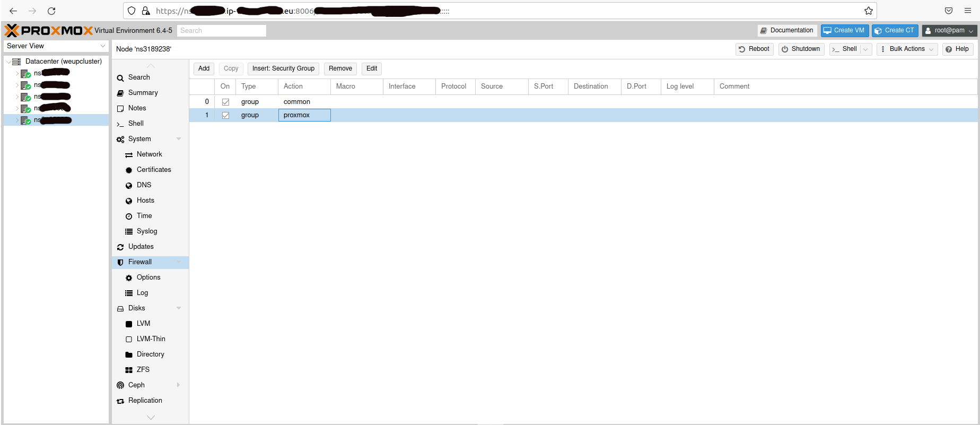Toggle the common group rule checkbox

pyautogui.click(x=225, y=102)
